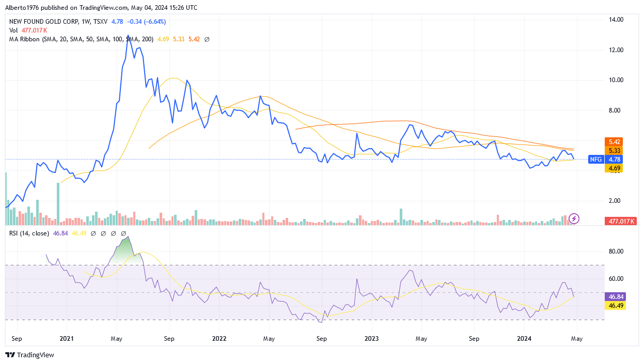Click the 5.42 value in MA Ribbon legend

[x=194, y=39]
